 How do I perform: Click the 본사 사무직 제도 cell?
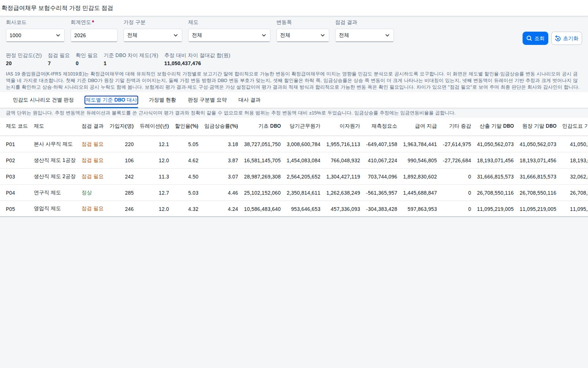pyautogui.click(x=53, y=144)
